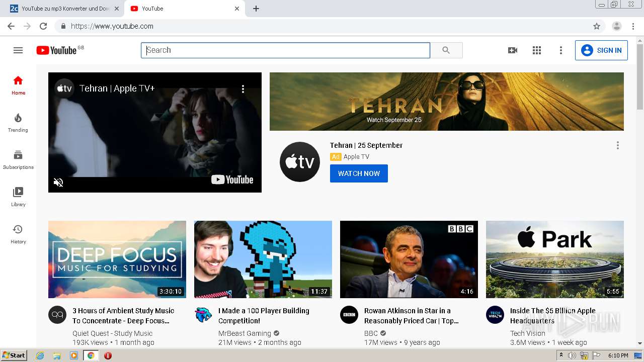Open 'Inside The $5 Billion Apple Headquarters' title
The width and height of the screenshot is (644, 362).
pos(552,316)
